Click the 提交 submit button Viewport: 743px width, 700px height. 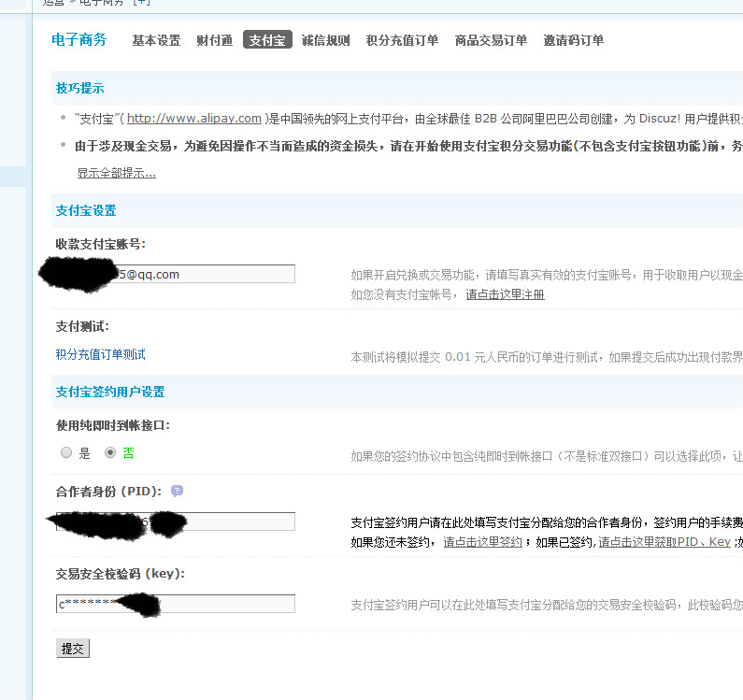pos(73,649)
